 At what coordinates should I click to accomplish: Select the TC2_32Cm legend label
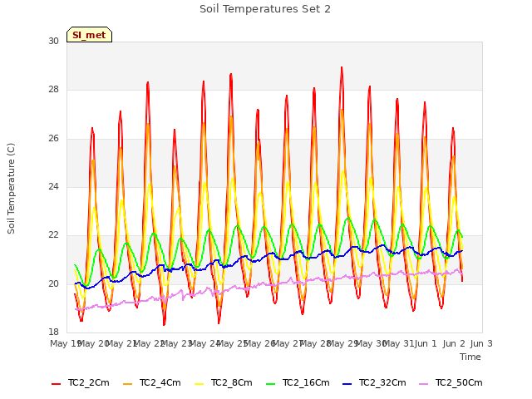click(x=382, y=382)
